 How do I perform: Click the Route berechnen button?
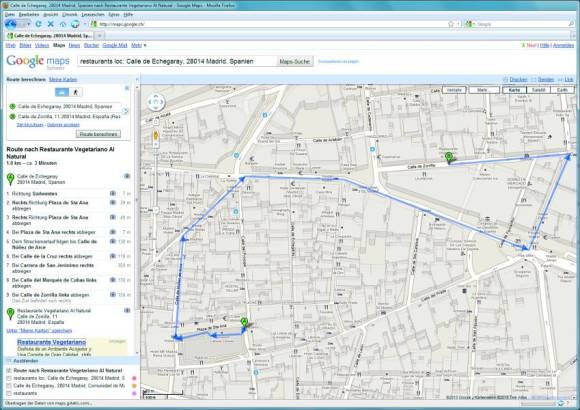point(98,134)
